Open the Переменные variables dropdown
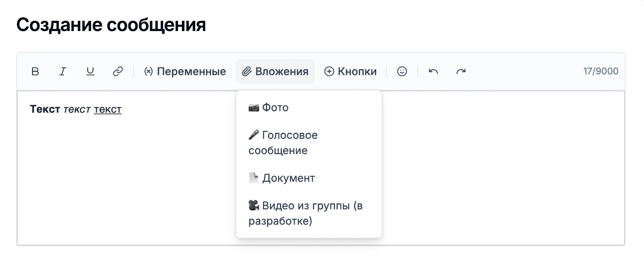644x260 pixels. click(x=185, y=71)
